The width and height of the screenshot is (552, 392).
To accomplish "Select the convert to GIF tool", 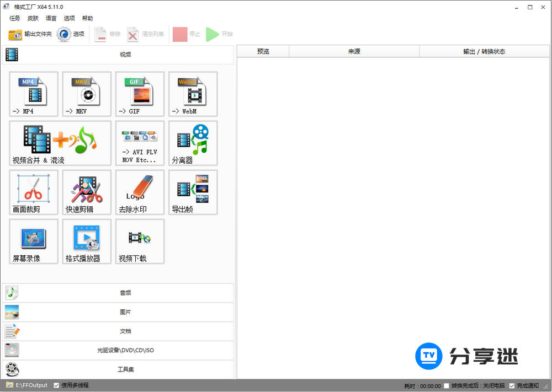I will tap(140, 94).
